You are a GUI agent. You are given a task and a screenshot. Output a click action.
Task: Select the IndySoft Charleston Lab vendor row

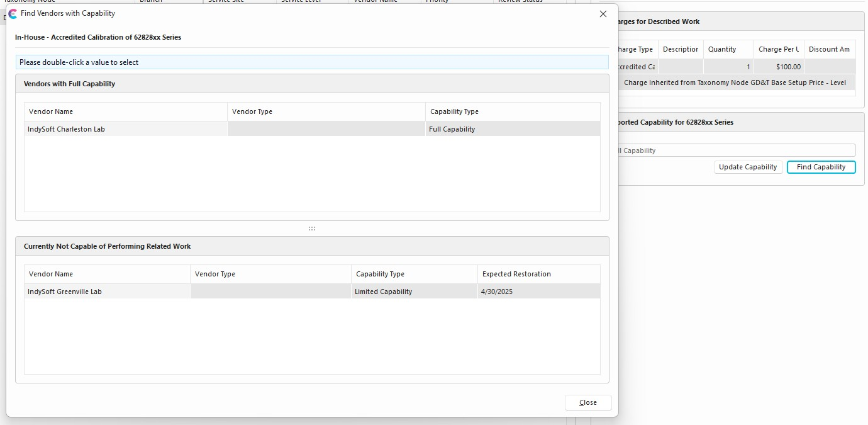point(126,129)
